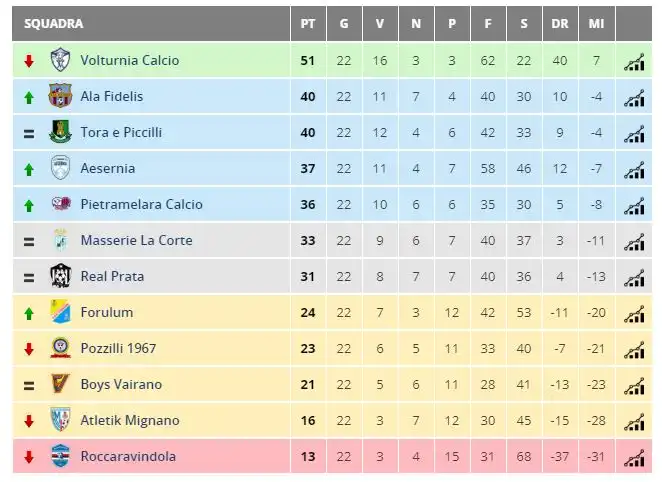Click the Pozzilli 1967 team crest
The image size is (662, 482).
click(60, 348)
